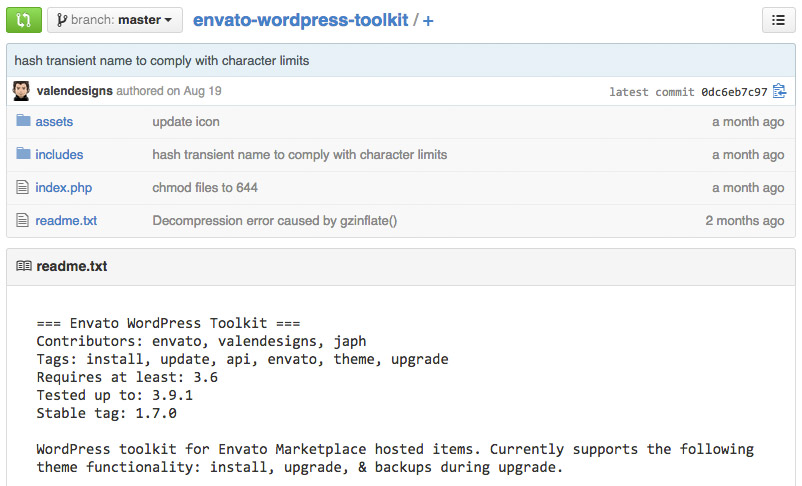Click '2 months ago' in readme.txt row
The width and height of the screenshot is (802, 486).
(745, 220)
